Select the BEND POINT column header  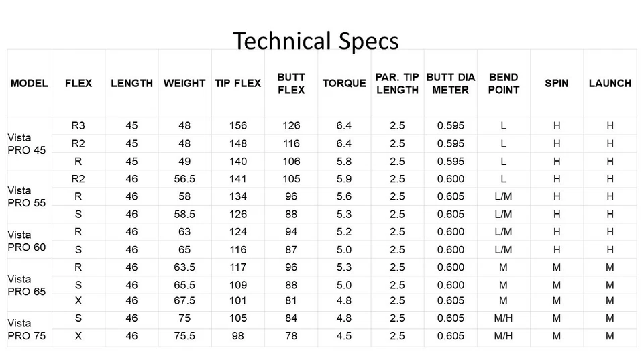point(503,84)
